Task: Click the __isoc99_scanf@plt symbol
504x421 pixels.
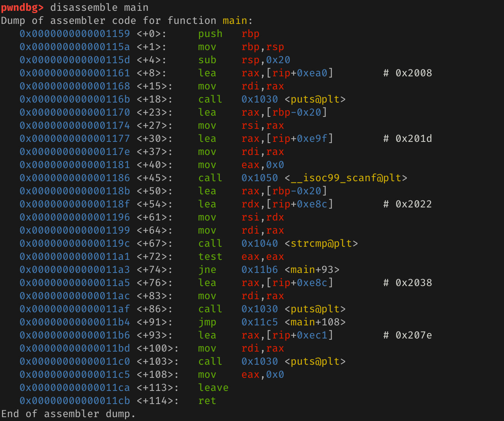Action: (x=346, y=178)
